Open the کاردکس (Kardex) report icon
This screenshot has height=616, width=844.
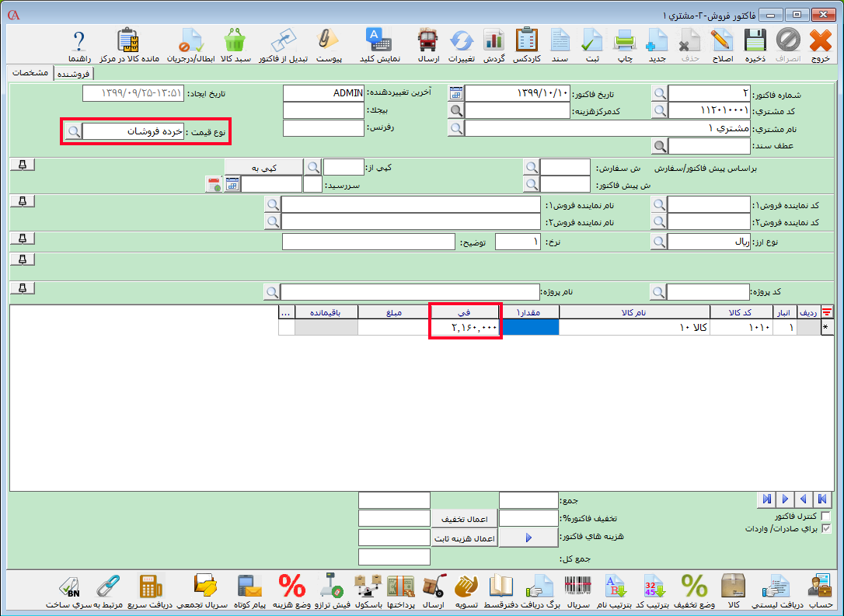click(x=526, y=45)
